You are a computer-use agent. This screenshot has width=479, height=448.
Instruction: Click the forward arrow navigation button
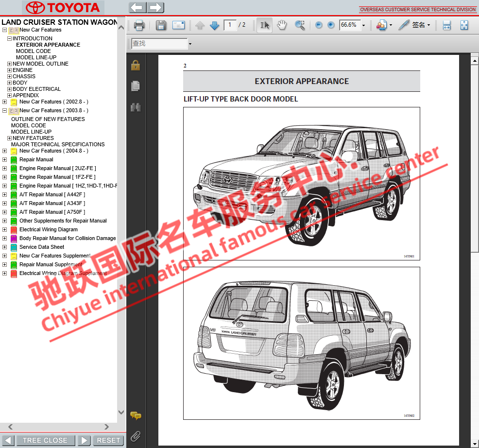pyautogui.click(x=156, y=7)
